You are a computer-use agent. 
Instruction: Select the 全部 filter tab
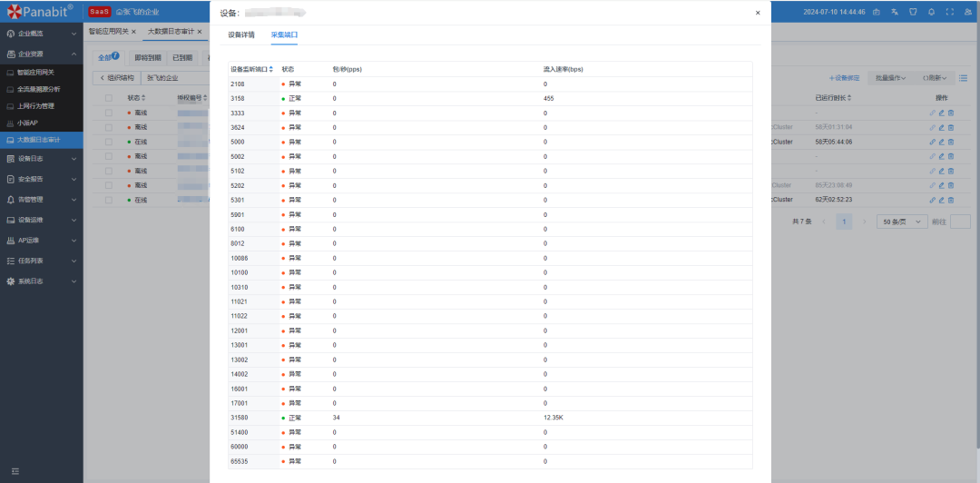109,57
